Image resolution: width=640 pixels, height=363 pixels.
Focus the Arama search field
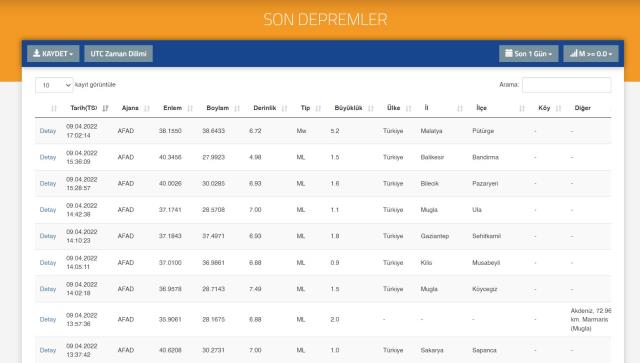coord(567,85)
